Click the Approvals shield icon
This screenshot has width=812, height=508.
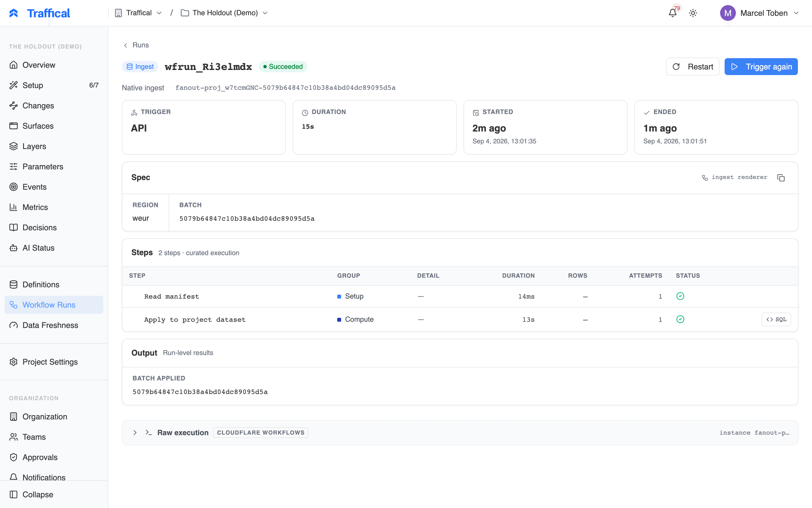pos(14,457)
